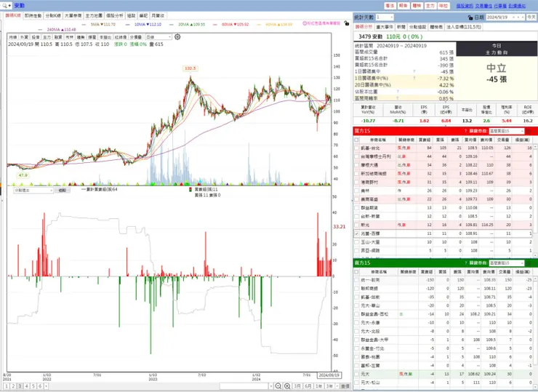Screen dimensions: 538x392
Task: Click the question mark in 買方15 header
Action: (465, 131)
